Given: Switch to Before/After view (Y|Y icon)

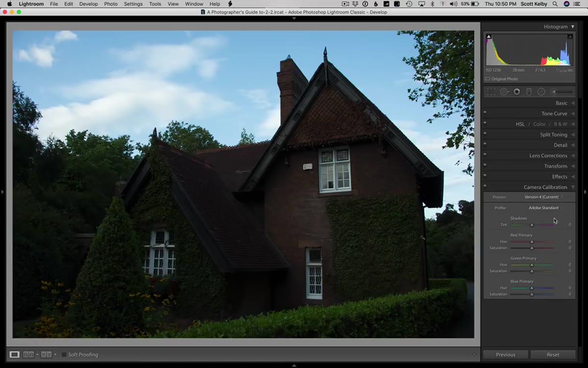Looking at the screenshot, I should coord(46,354).
